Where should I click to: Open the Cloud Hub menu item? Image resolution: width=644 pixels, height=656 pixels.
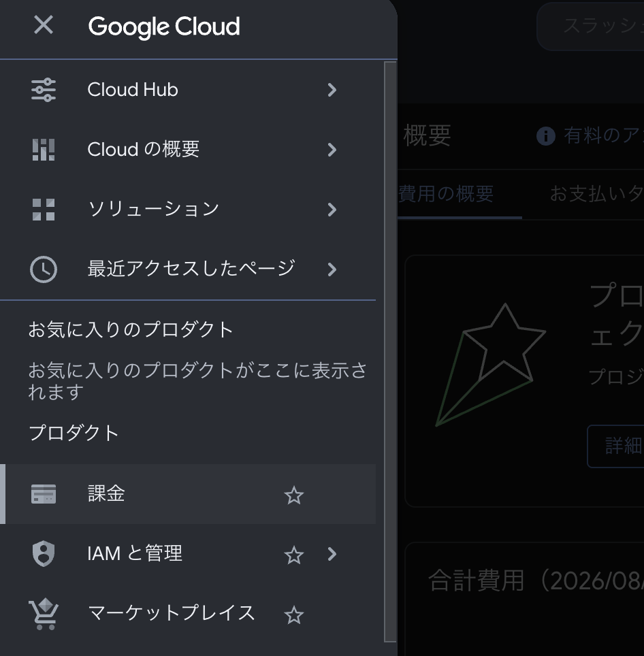coord(188,90)
